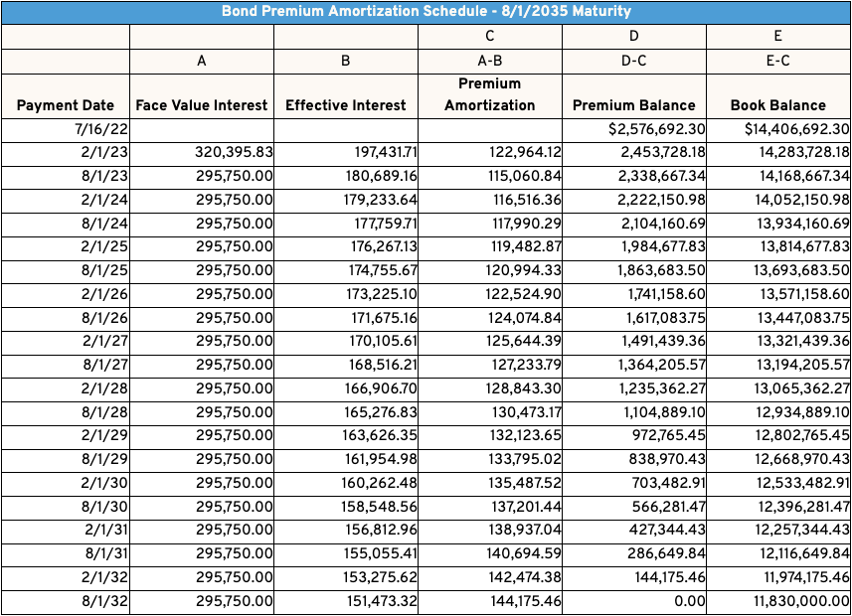Click the Premium Balance column header
This screenshot has height=616, width=852.
tap(634, 105)
